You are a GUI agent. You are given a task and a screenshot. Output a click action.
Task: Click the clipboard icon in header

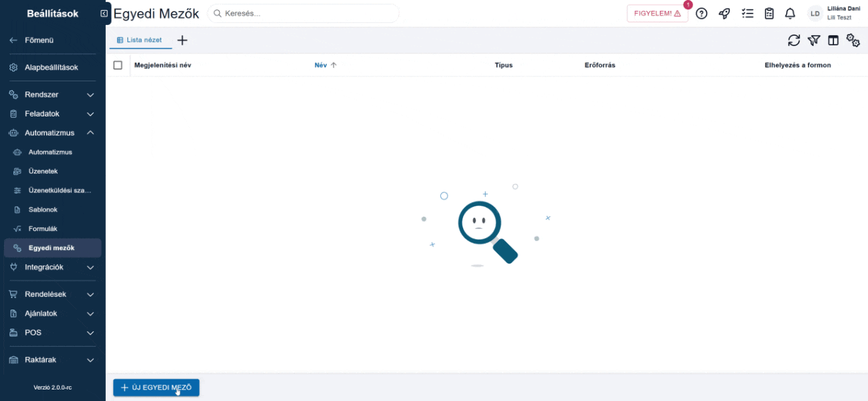769,14
